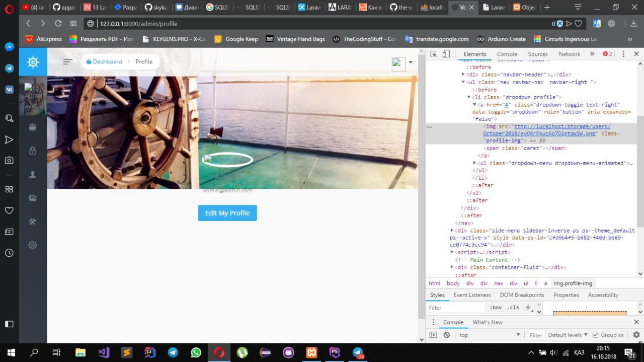Switch to the DevTools Console tab

507,54
